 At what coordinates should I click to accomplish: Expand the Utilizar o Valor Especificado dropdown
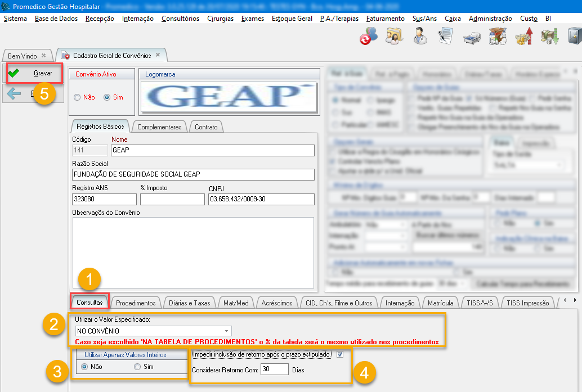click(226, 331)
